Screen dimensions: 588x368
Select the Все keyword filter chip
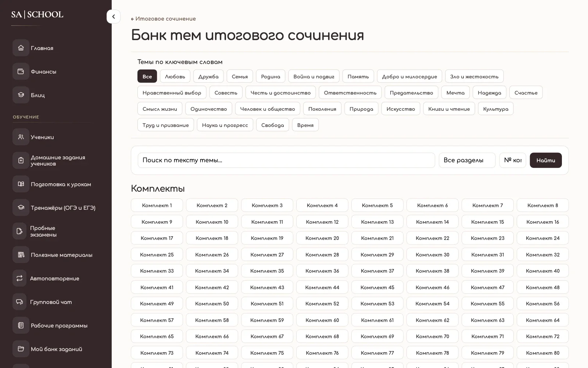click(x=147, y=76)
